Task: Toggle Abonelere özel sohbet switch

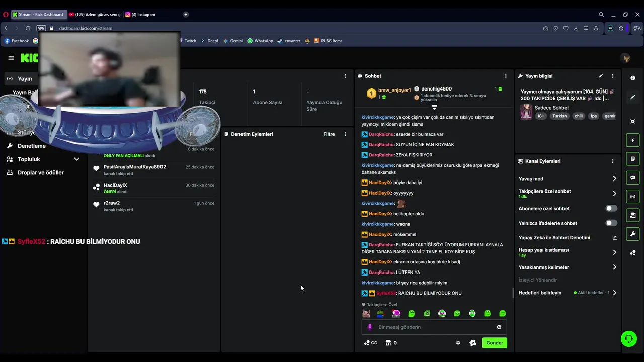Action: (611, 208)
